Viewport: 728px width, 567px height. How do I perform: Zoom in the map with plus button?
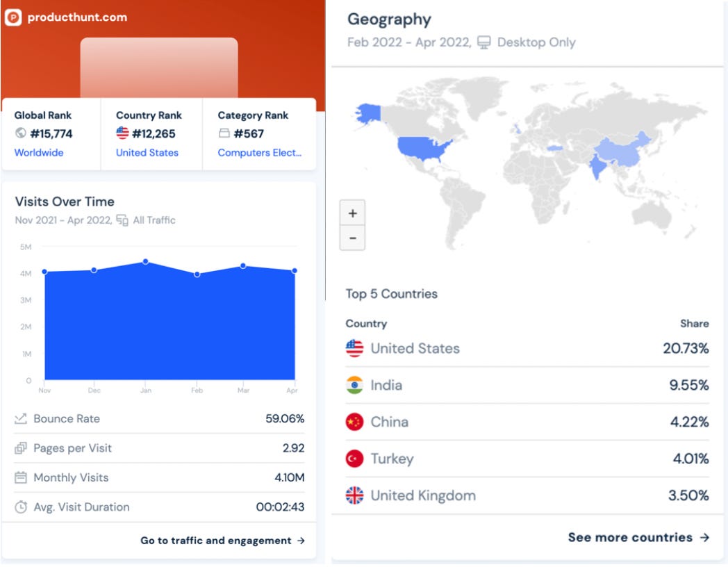click(x=353, y=213)
